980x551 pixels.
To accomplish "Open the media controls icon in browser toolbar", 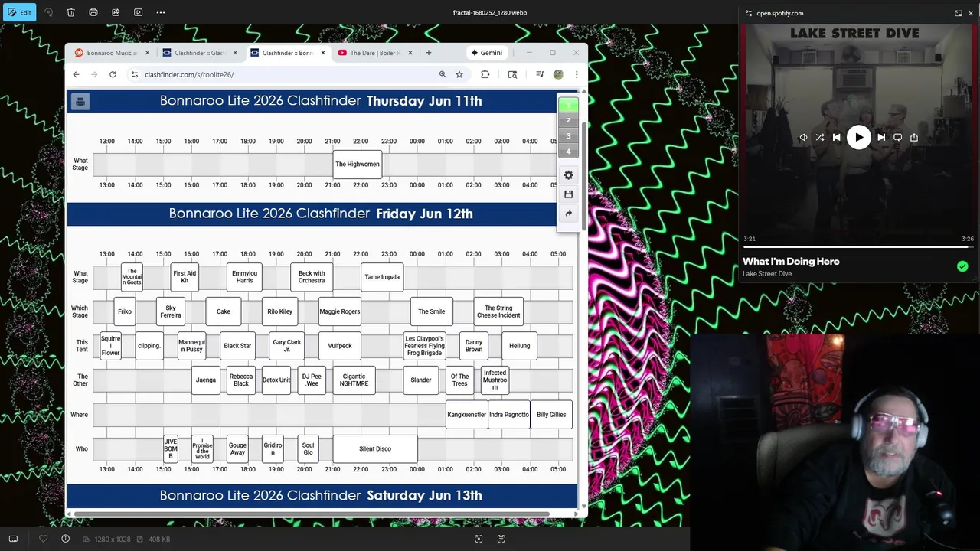I will 540,74.
